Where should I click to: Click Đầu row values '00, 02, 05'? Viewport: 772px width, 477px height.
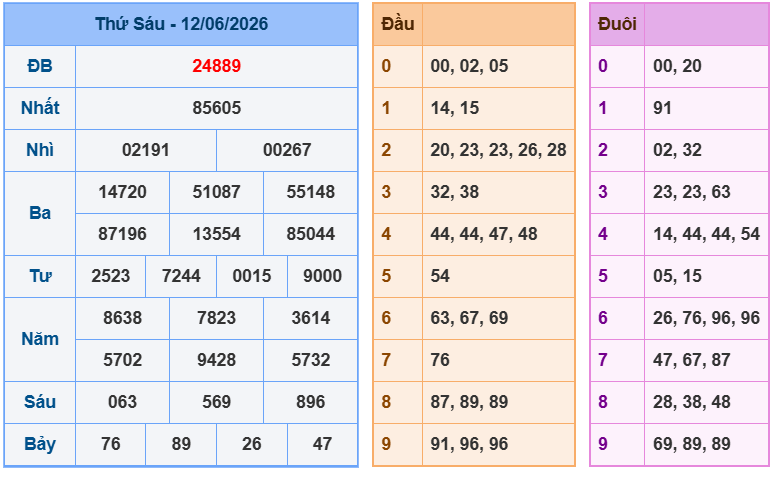pyautogui.click(x=469, y=66)
